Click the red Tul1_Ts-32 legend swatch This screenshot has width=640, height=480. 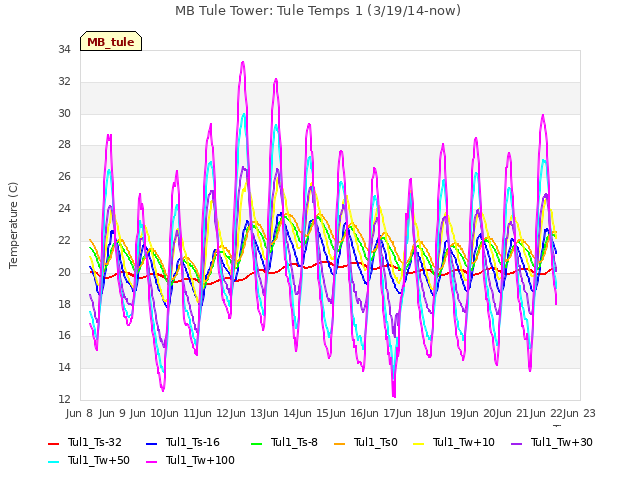(53, 443)
